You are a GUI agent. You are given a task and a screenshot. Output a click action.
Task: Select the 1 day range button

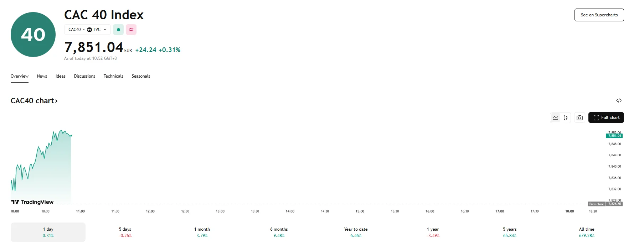[48, 232]
